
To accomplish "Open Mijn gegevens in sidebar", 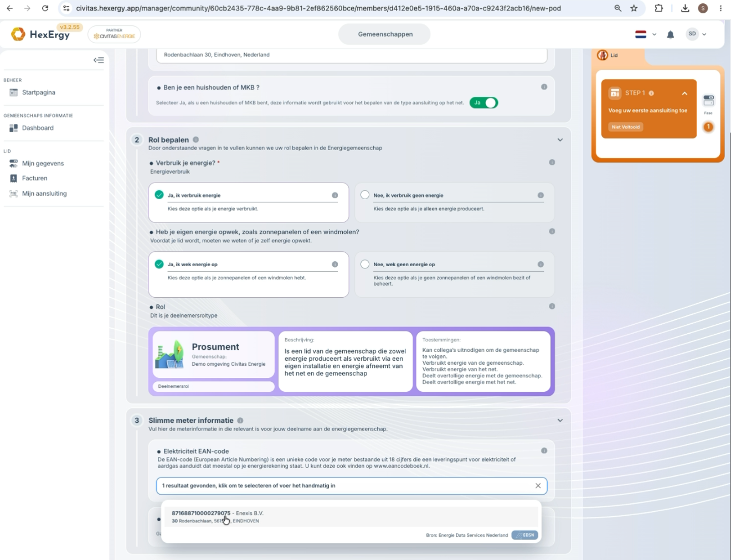I will coord(43,163).
